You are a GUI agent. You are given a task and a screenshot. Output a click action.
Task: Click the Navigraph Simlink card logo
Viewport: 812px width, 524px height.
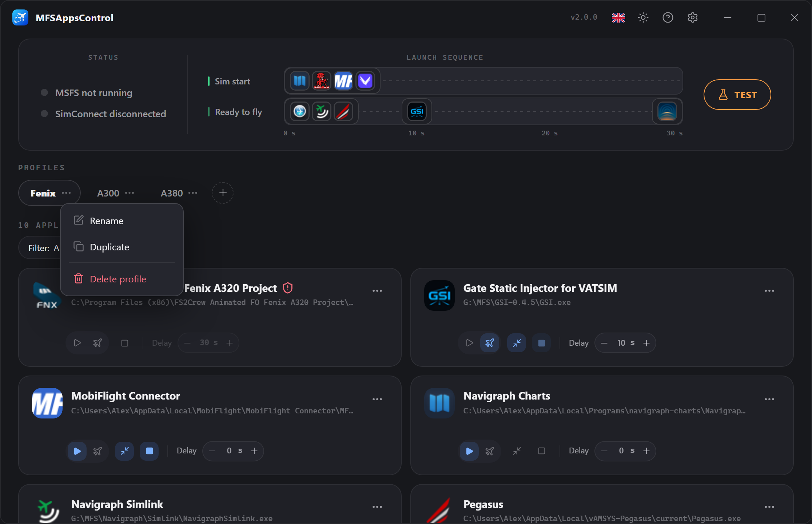47,511
